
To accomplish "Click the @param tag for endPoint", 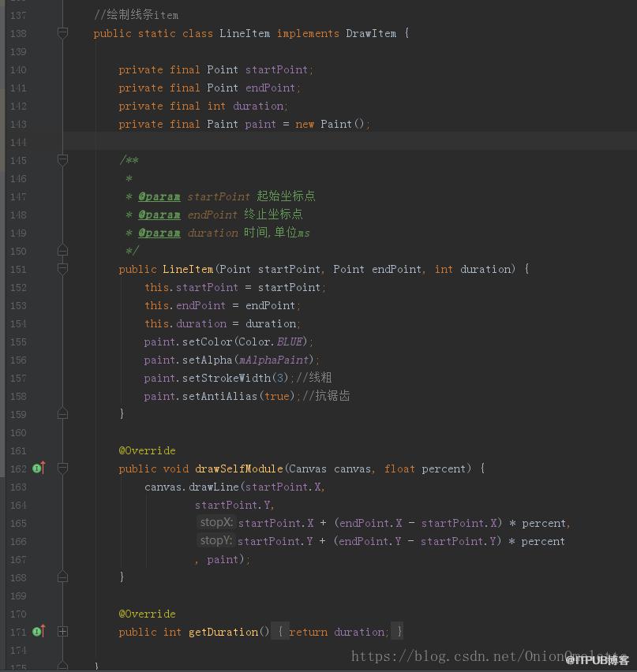I will click(x=159, y=215).
